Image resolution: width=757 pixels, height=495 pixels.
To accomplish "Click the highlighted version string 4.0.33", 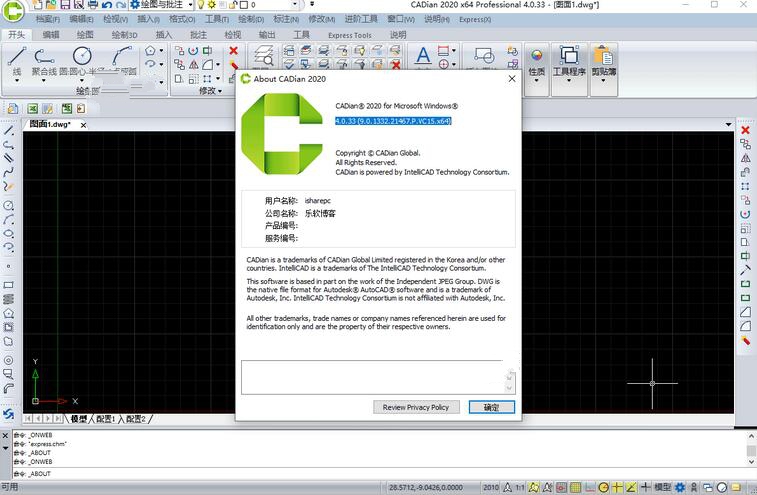I will click(393, 121).
